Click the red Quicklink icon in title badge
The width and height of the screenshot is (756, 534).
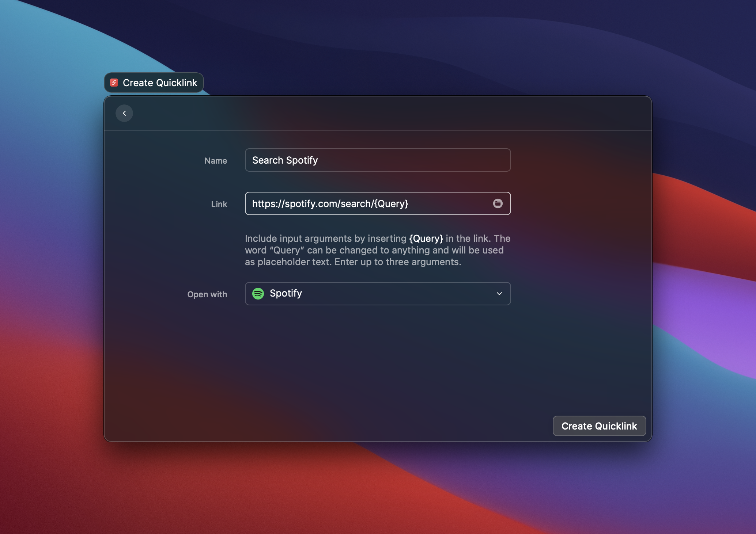pyautogui.click(x=114, y=83)
